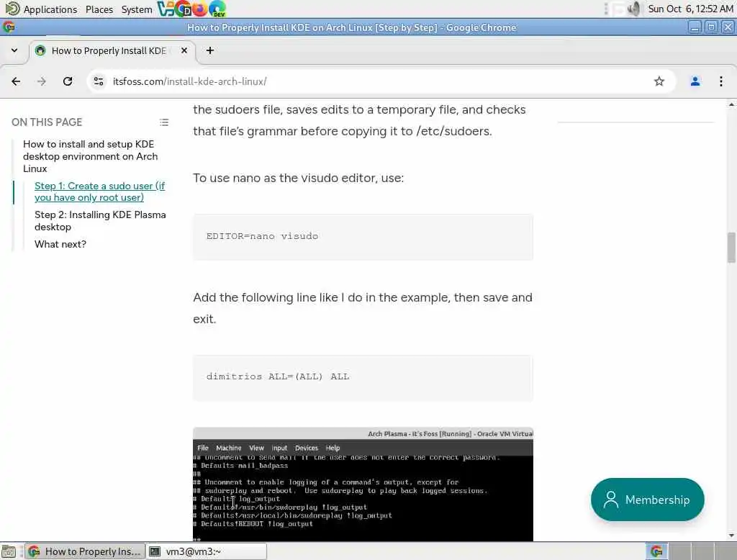
Task: Launch Edge Dev from top panel
Action: pyautogui.click(x=217, y=9)
